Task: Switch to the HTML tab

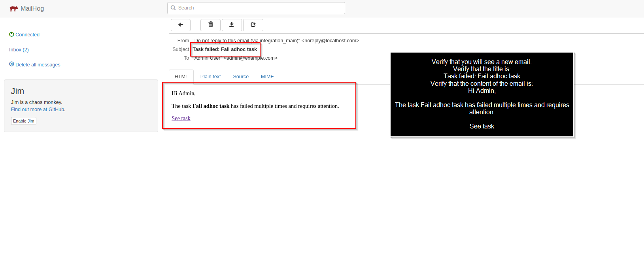Action: pos(181,77)
